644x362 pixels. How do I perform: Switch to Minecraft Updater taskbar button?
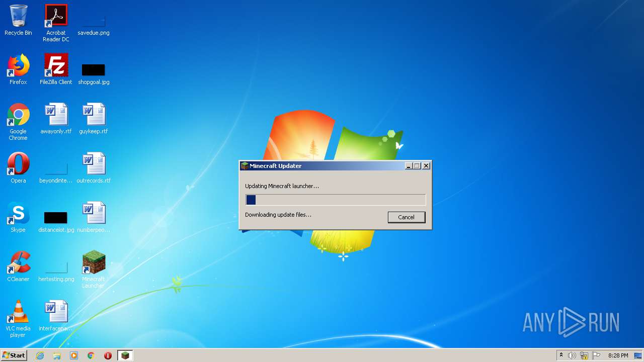pos(125,355)
